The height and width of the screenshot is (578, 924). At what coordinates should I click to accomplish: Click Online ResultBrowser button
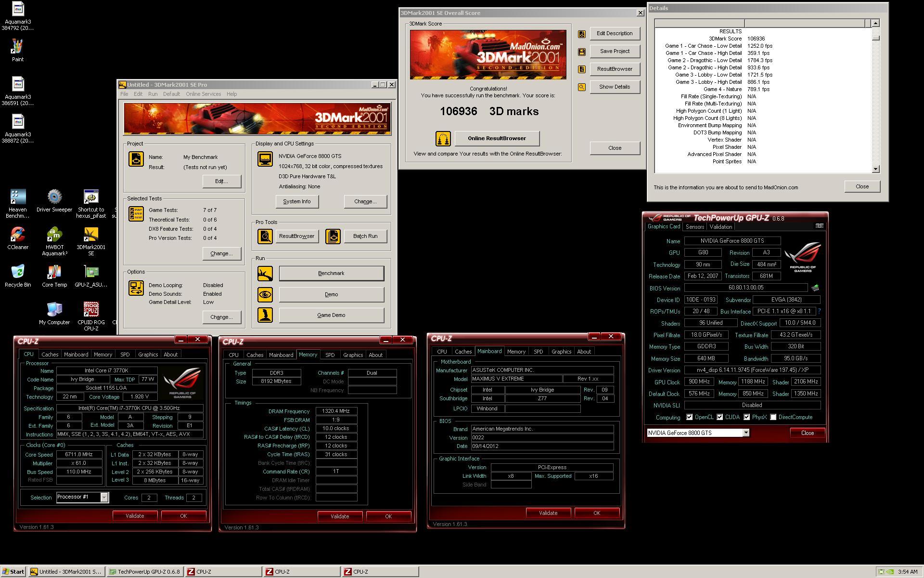[497, 139]
